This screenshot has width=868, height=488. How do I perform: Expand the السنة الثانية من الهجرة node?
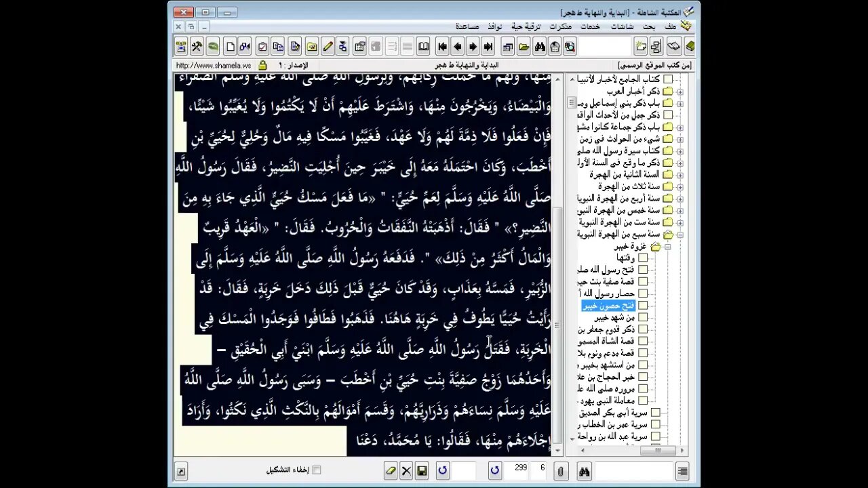click(x=680, y=174)
